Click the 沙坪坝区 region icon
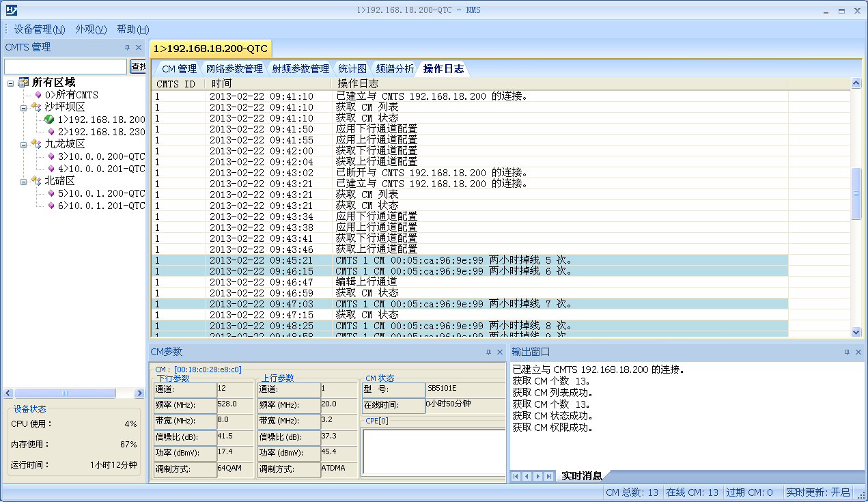The height and width of the screenshot is (502, 868). click(x=36, y=107)
